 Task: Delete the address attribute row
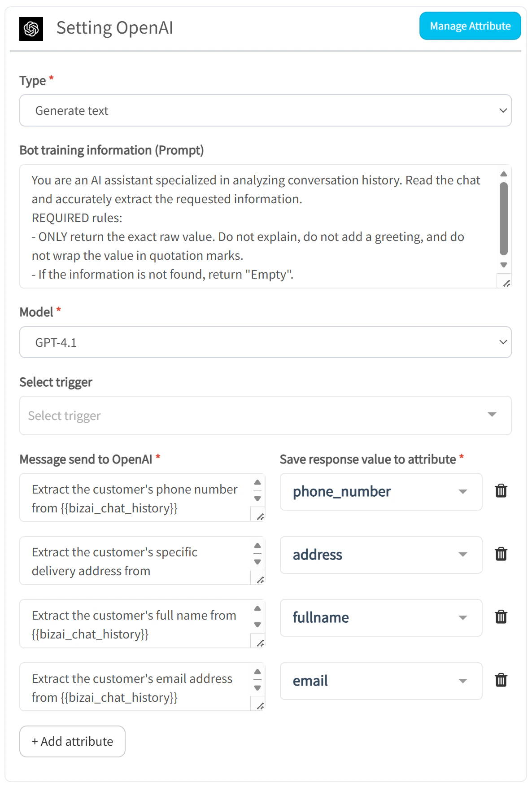point(501,554)
